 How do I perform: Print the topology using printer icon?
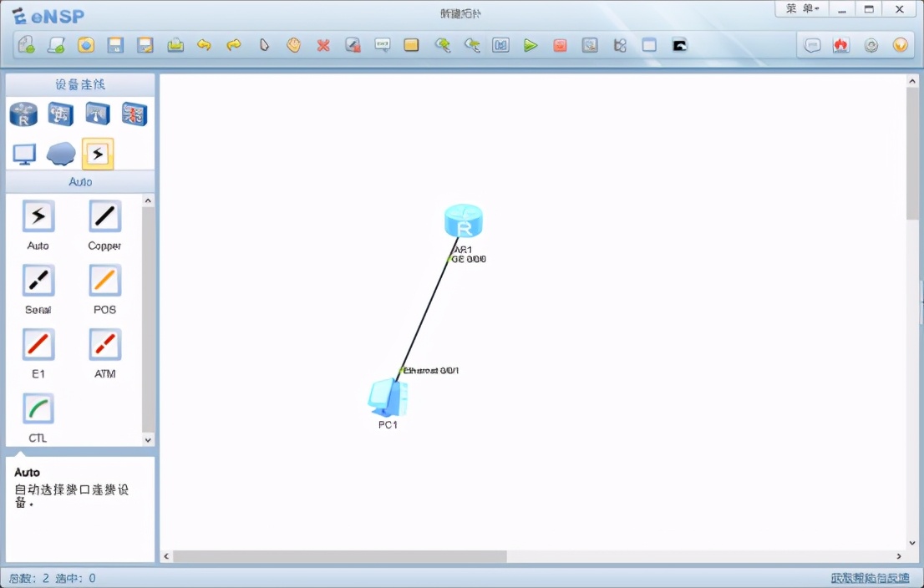pyautogui.click(x=175, y=45)
